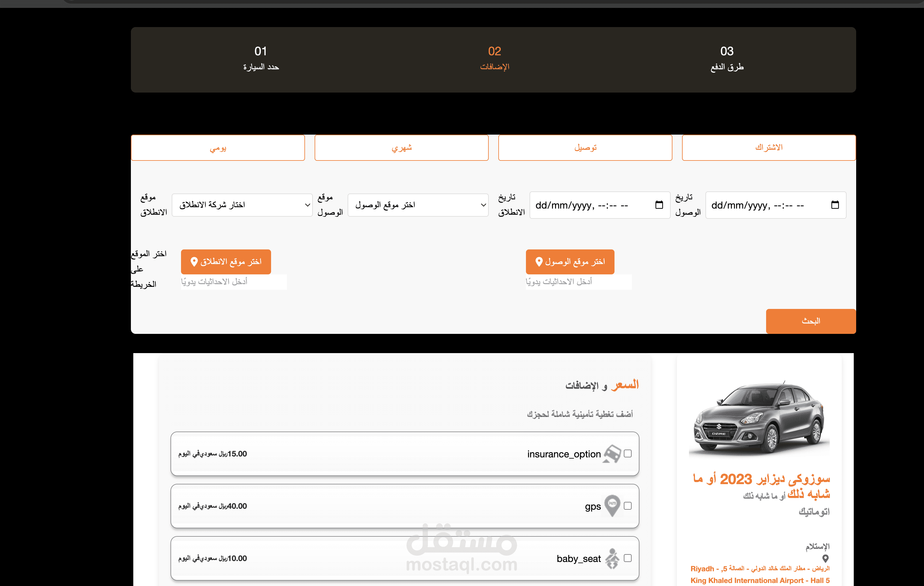The width and height of the screenshot is (924, 586).
Task: Select the يومي rental tab
Action: coord(218,148)
